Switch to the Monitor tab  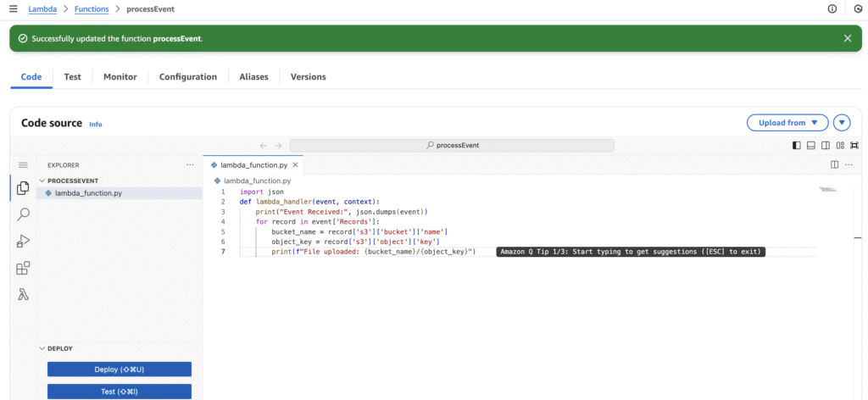(120, 77)
